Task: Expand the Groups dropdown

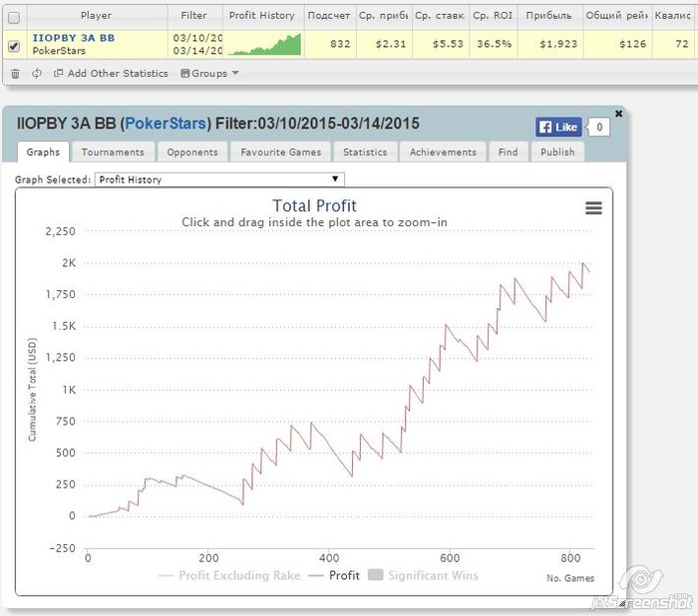Action: point(209,74)
